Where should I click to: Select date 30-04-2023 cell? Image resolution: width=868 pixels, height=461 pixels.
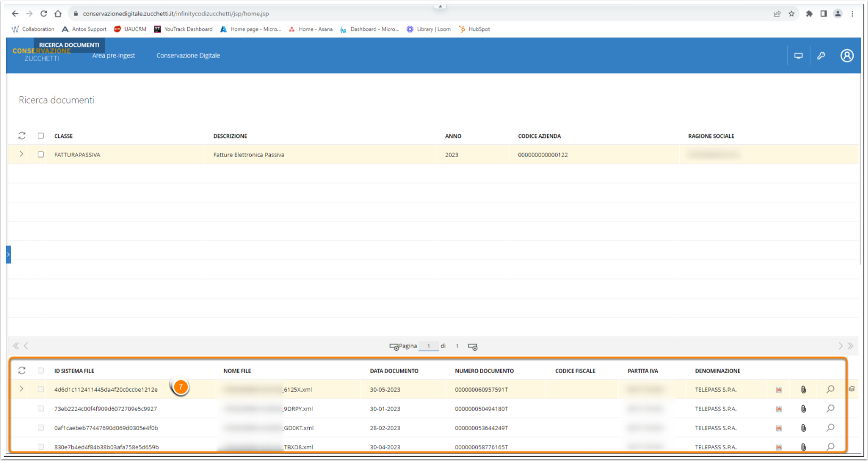(x=385, y=447)
